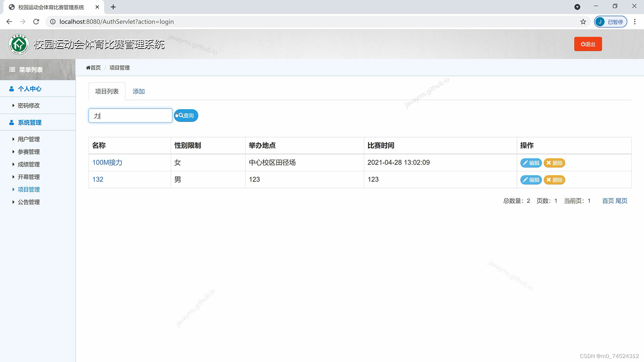The width and height of the screenshot is (644, 362).
Task: Bookmark this page with star icon
Action: (583, 22)
